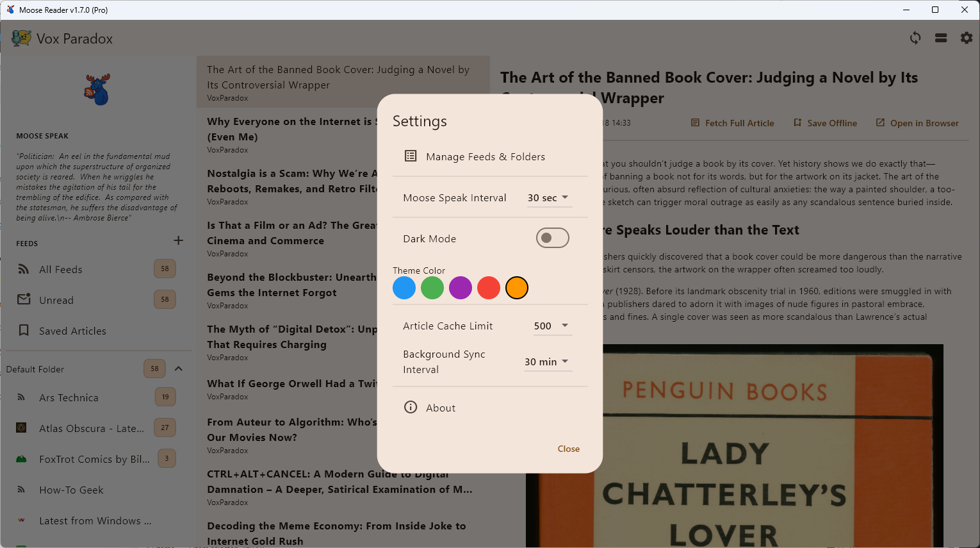980x548 pixels.
Task: Click the Saved Articles bookmark icon
Action: (24, 331)
